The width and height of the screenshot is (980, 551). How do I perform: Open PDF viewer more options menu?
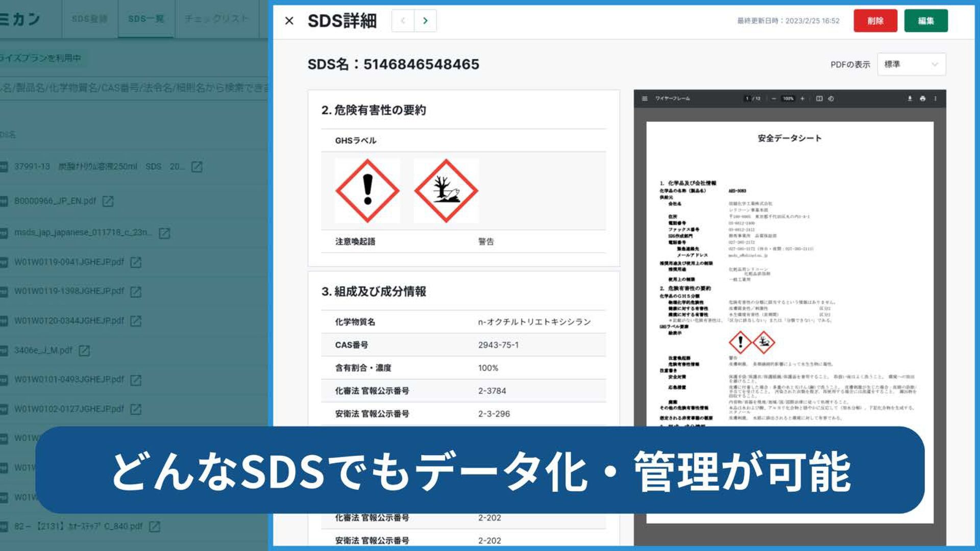[x=935, y=98]
